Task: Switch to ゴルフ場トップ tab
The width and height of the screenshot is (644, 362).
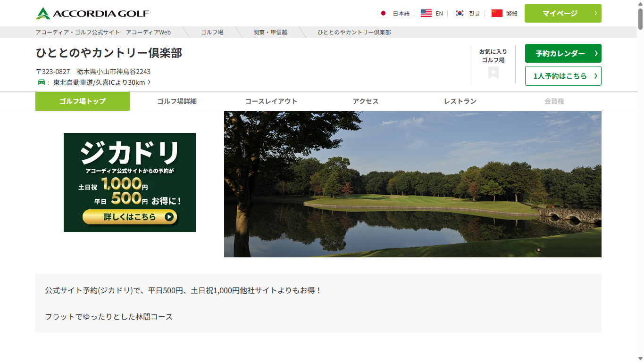Action: [83, 101]
